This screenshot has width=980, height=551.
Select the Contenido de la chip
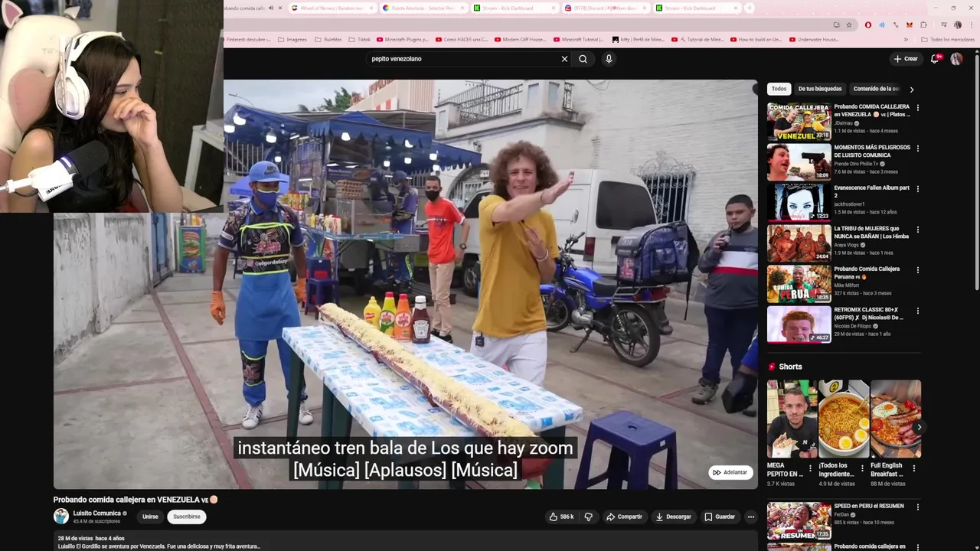pos(877,89)
